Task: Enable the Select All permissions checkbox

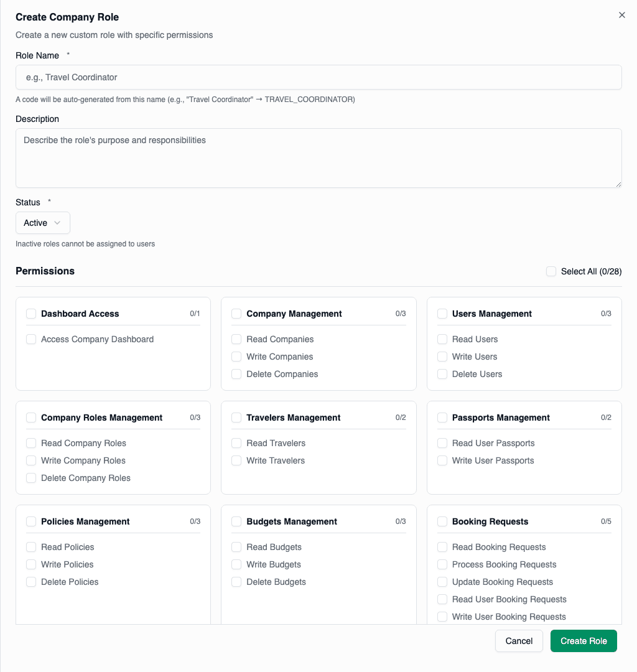Action: click(x=551, y=271)
